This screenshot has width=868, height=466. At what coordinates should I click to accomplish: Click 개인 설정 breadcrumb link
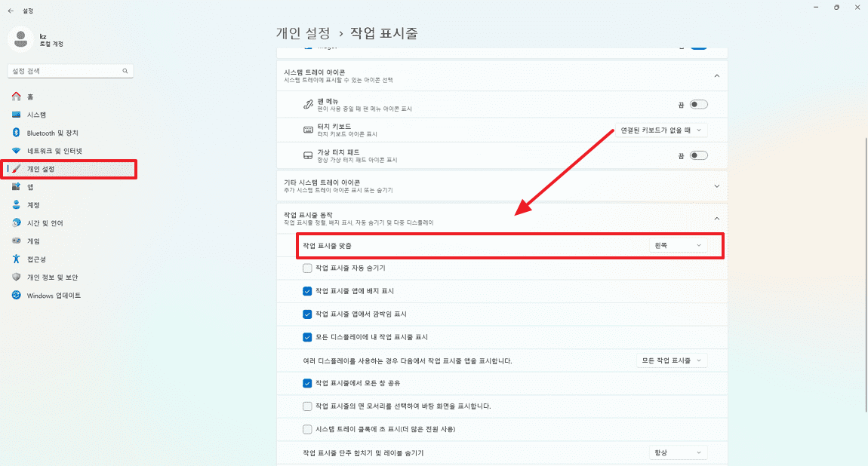point(303,33)
